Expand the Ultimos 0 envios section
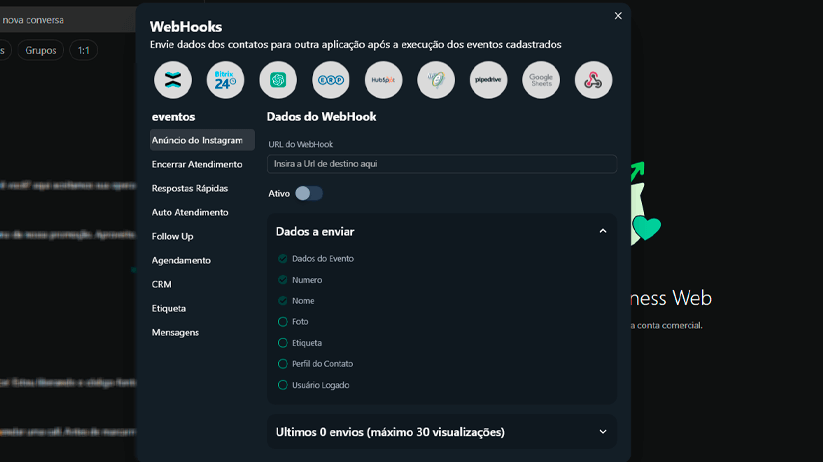Screen dimensions: 823x462 (x=602, y=432)
